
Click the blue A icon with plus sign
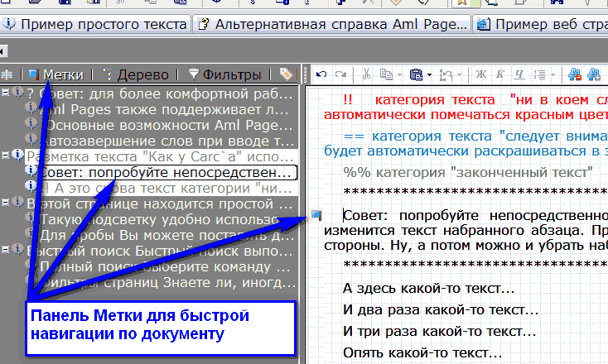594,74
